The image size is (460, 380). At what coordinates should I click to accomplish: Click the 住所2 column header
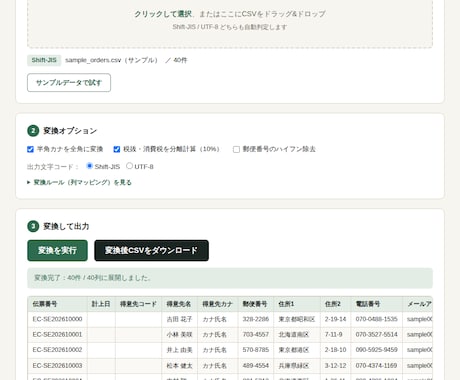[335, 304]
